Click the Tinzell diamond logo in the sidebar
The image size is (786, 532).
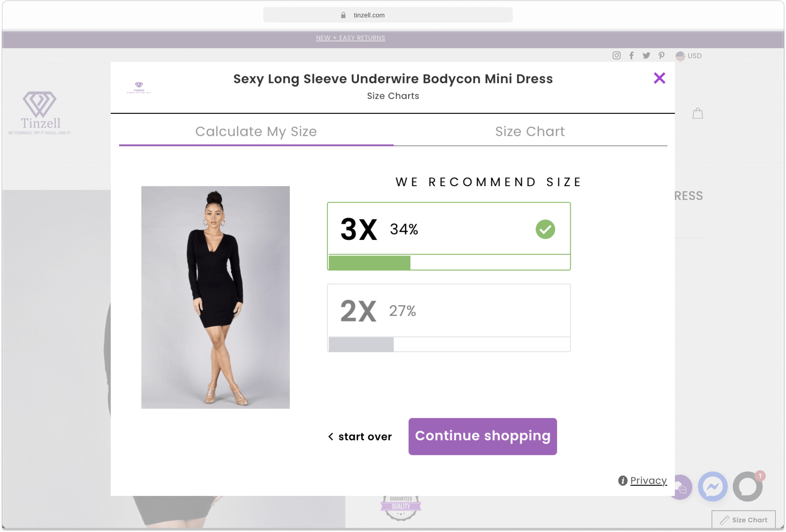[x=40, y=107]
